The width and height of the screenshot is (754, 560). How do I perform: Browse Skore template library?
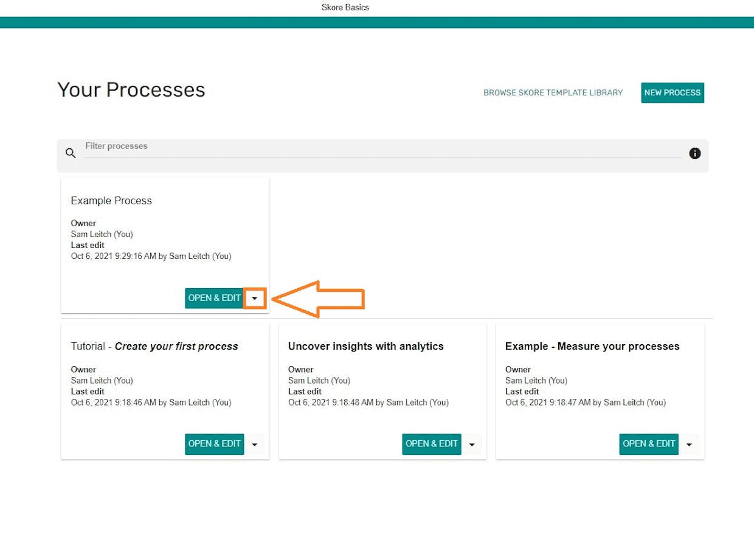click(553, 92)
